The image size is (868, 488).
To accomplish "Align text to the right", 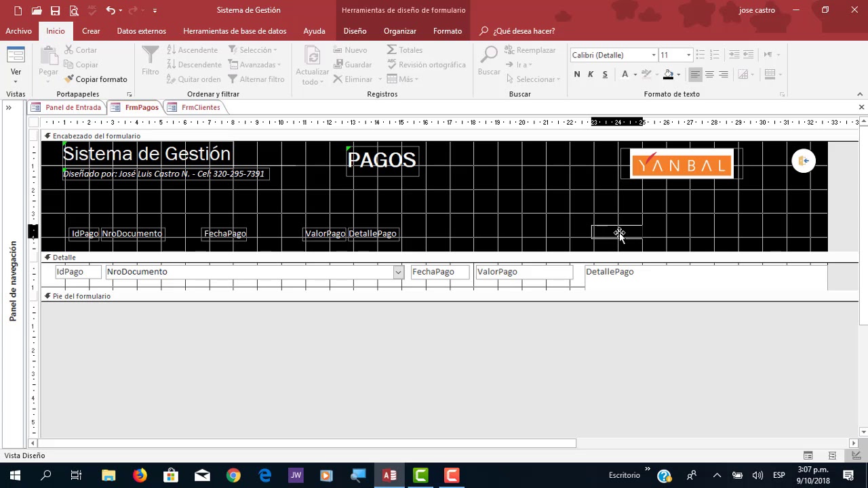I will [x=724, y=75].
